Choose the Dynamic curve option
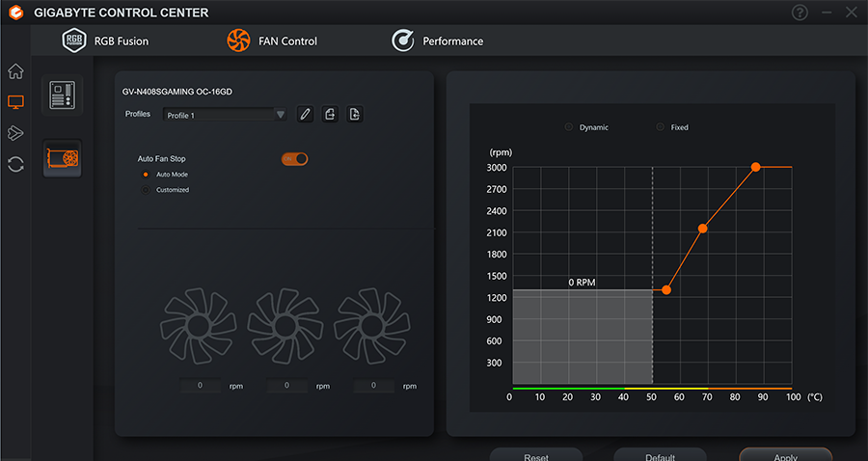 click(x=569, y=127)
